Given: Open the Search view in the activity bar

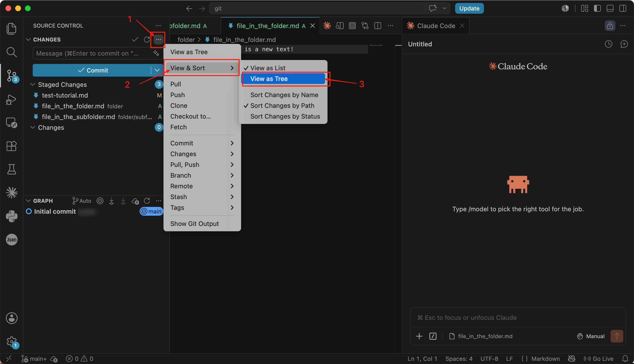Looking at the screenshot, I should coord(11,52).
